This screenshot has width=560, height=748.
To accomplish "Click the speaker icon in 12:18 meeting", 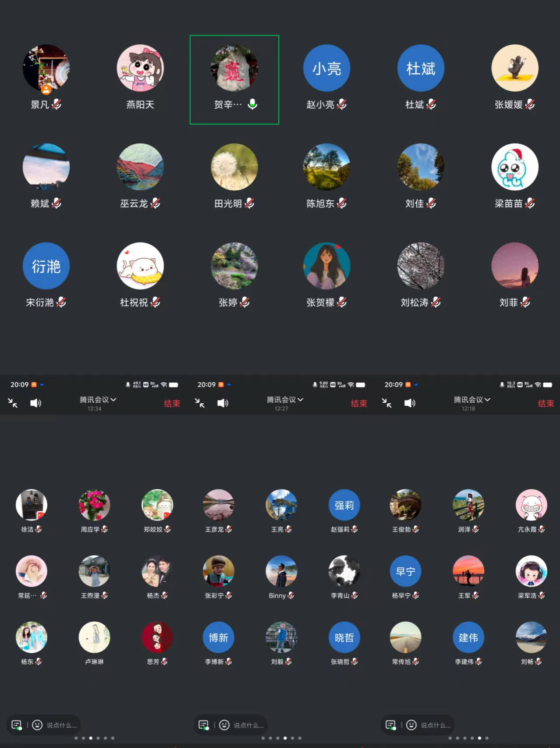I will click(x=410, y=403).
